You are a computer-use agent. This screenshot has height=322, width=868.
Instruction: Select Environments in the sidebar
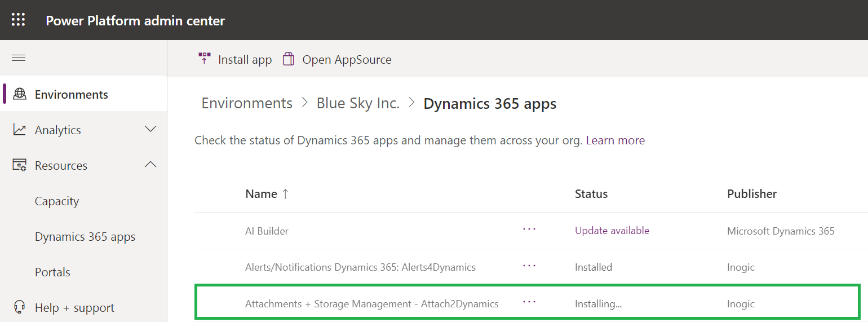(83, 94)
